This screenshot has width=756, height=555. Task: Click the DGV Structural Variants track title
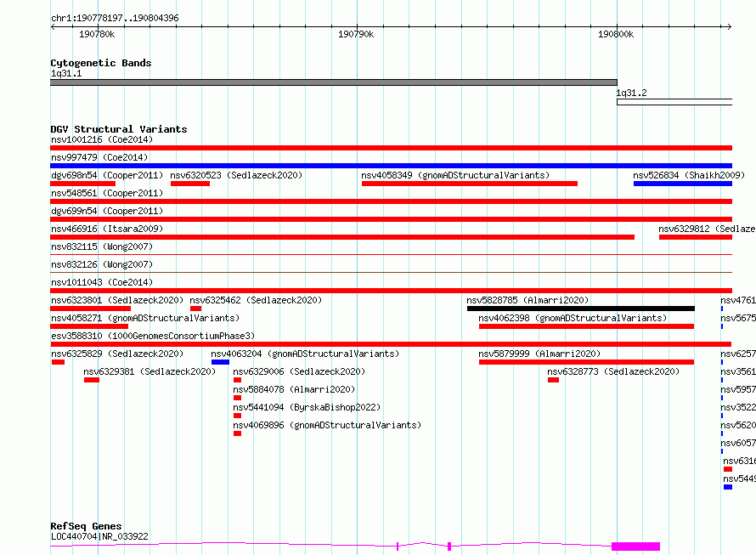pyautogui.click(x=119, y=129)
